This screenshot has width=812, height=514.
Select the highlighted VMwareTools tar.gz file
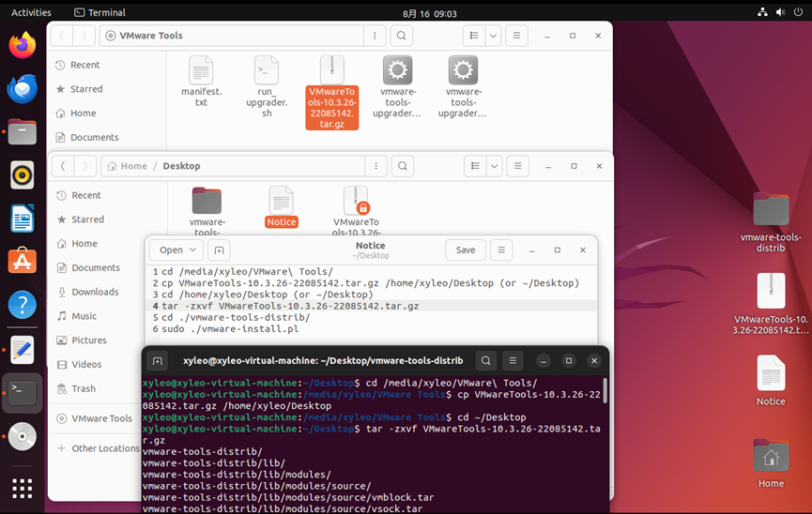coord(332,92)
